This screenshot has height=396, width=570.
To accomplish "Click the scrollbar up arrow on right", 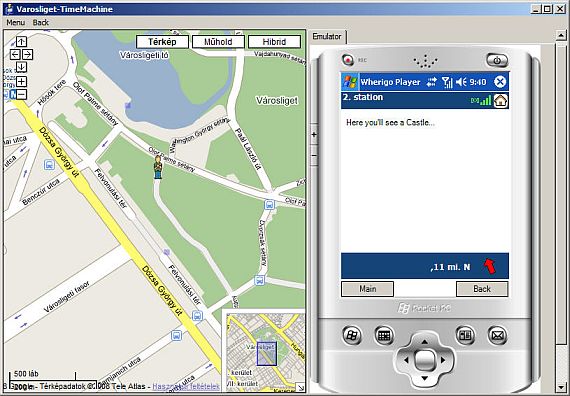I will [561, 36].
